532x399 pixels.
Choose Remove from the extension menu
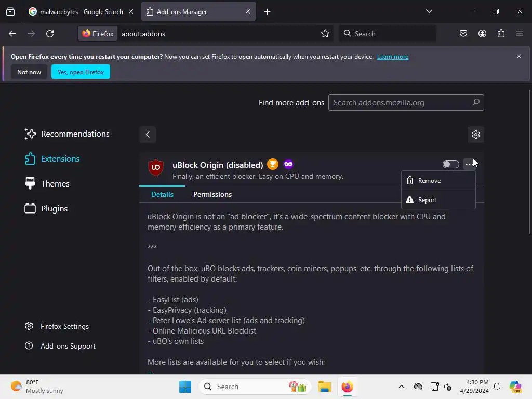(x=438, y=180)
